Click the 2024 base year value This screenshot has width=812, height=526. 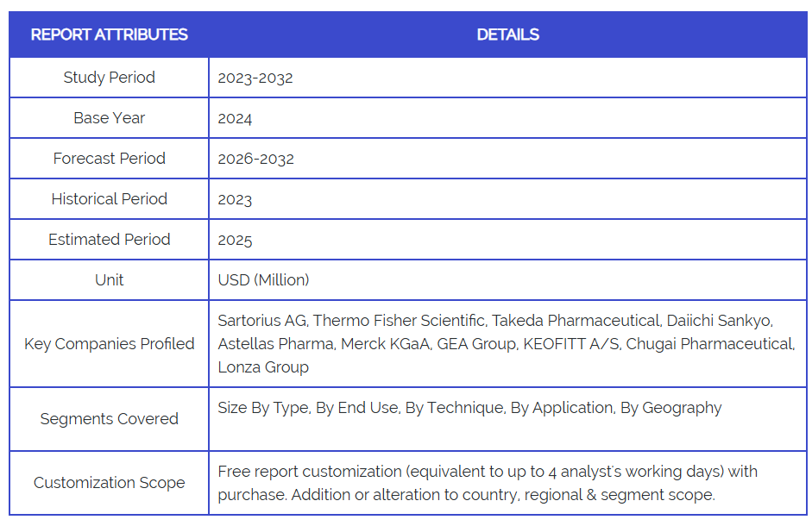pyautogui.click(x=235, y=118)
